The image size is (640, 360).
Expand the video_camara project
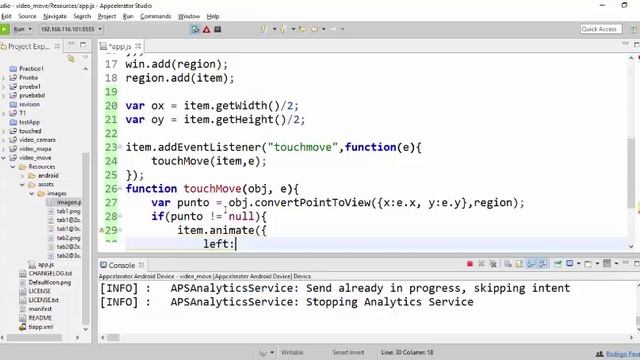[x=4, y=140]
